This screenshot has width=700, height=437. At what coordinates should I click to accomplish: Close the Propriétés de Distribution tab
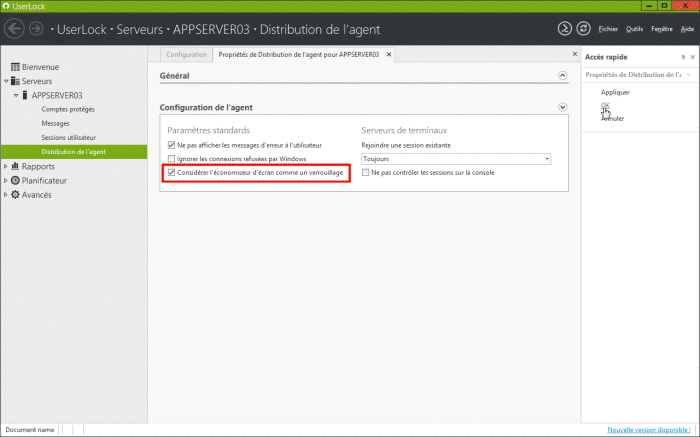point(389,54)
